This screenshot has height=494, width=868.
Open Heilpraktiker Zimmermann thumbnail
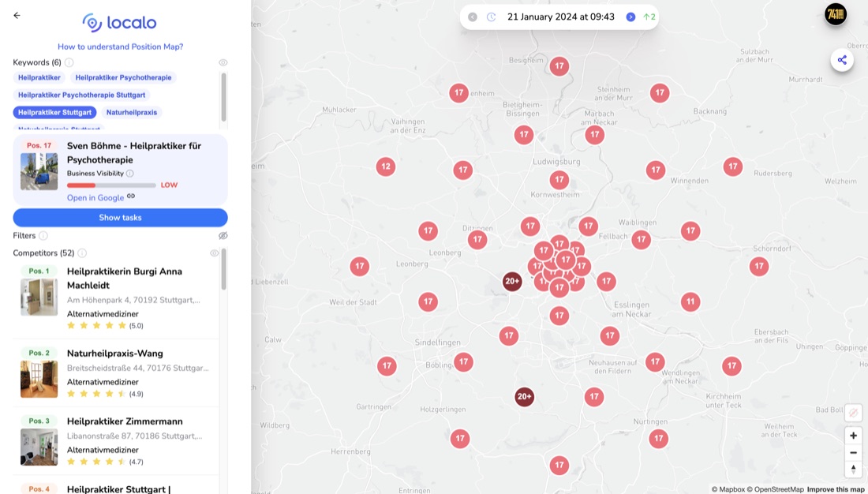tap(39, 447)
